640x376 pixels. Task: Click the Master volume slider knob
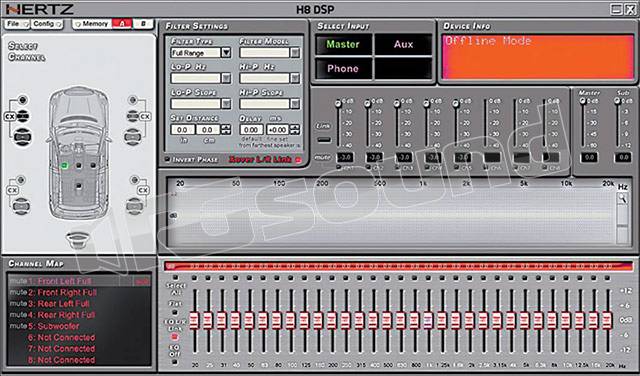click(x=583, y=101)
